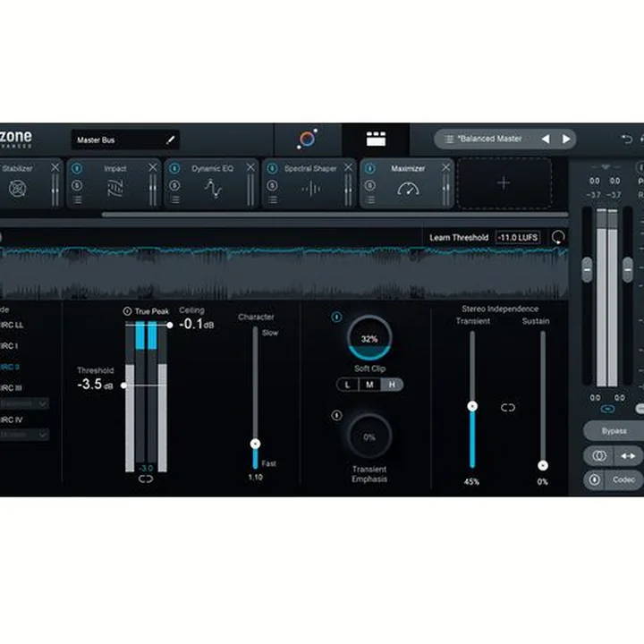Toggle the threshold and ceiling link icon

point(146,479)
